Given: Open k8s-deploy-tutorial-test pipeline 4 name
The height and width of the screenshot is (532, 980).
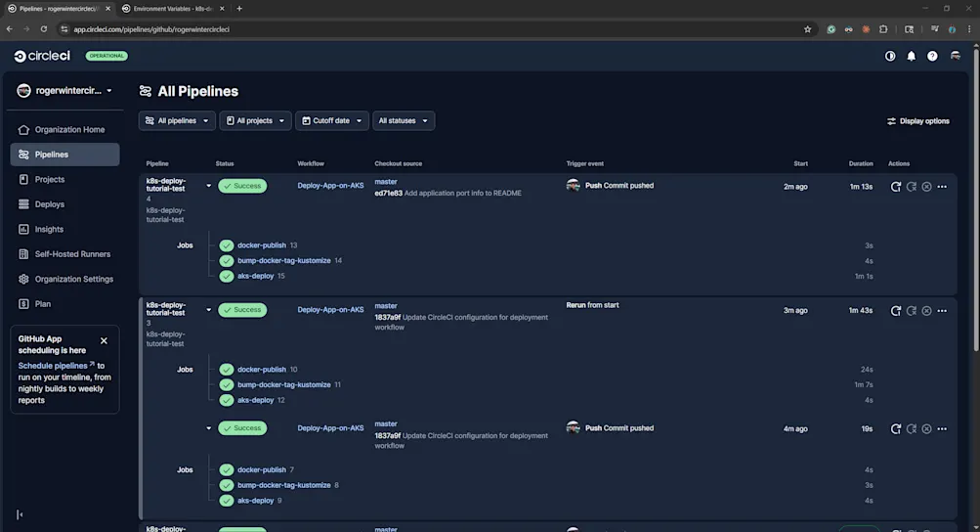Looking at the screenshot, I should [x=166, y=185].
